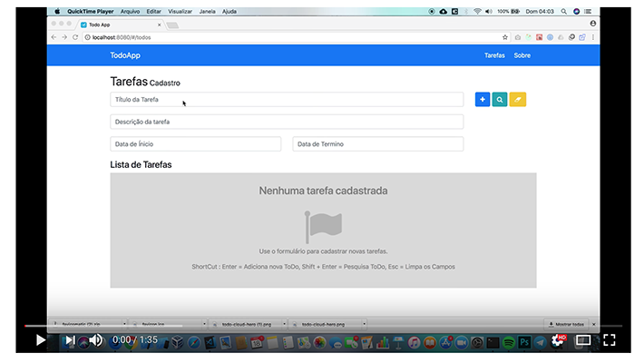Click the yellow eraser clear button

tap(518, 100)
